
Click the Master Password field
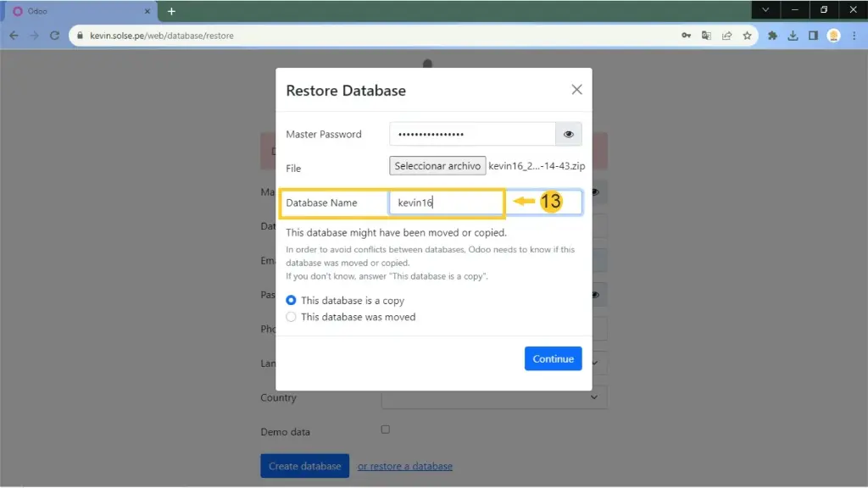tap(472, 134)
